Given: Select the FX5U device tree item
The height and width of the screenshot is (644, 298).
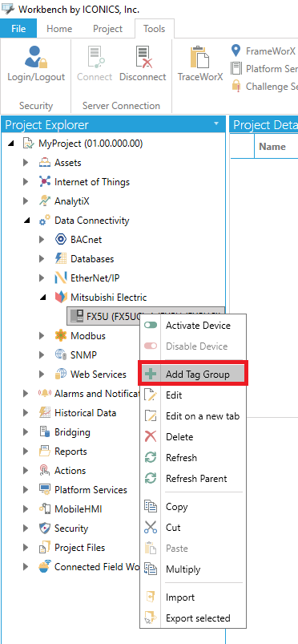Looking at the screenshot, I should tap(146, 316).
